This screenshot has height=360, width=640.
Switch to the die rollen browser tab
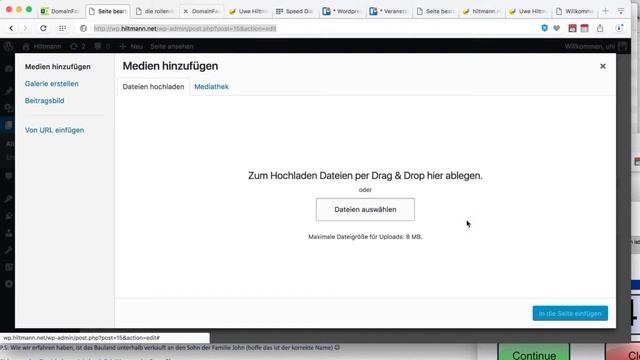[x=154, y=11]
